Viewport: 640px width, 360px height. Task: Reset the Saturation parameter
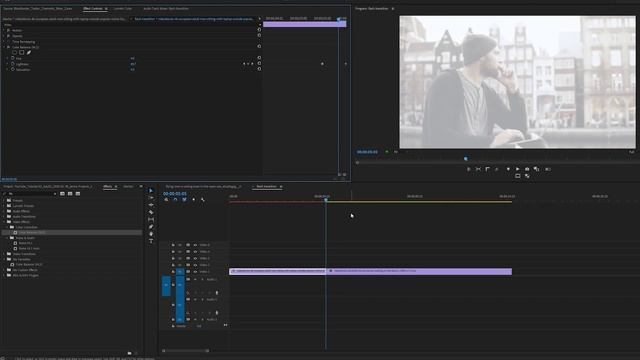click(259, 69)
